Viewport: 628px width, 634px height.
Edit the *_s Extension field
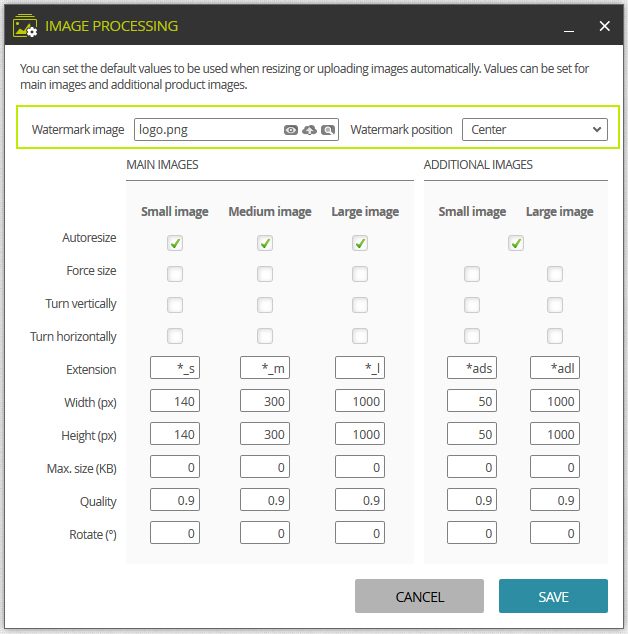click(175, 368)
